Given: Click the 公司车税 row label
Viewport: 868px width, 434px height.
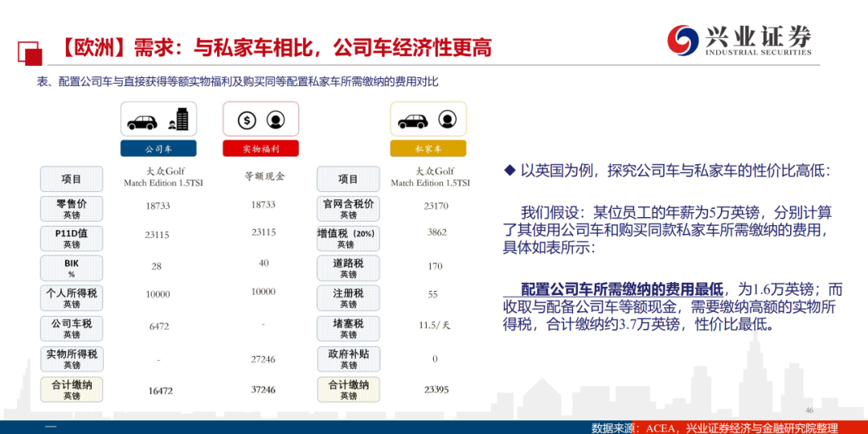Looking at the screenshot, I should (x=72, y=328).
